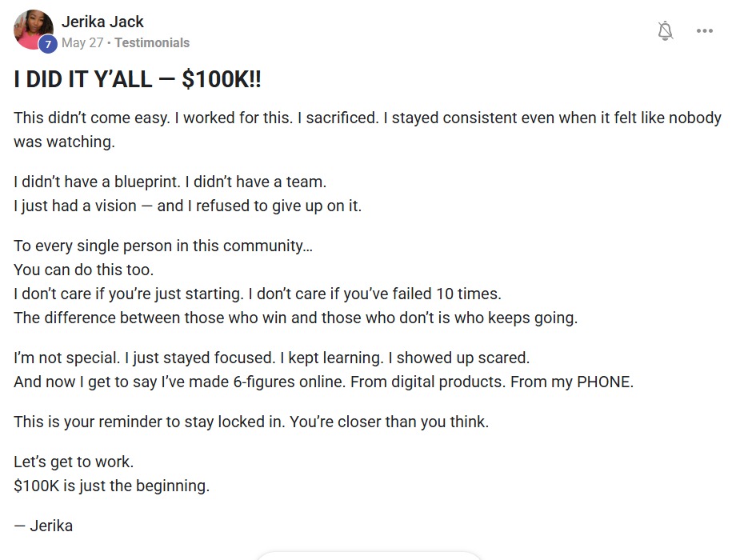Screen dimensions: 752x560
Task: Open the three-dot more options menu
Action: (x=704, y=31)
